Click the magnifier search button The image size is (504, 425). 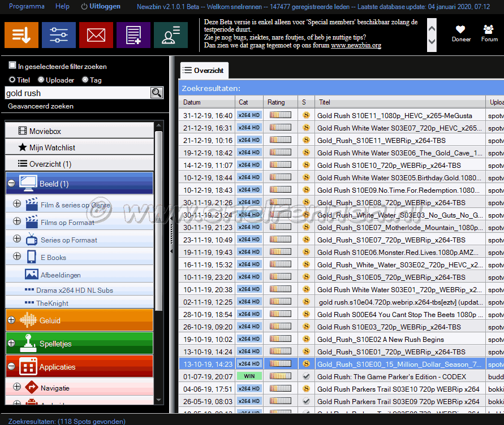tap(157, 93)
